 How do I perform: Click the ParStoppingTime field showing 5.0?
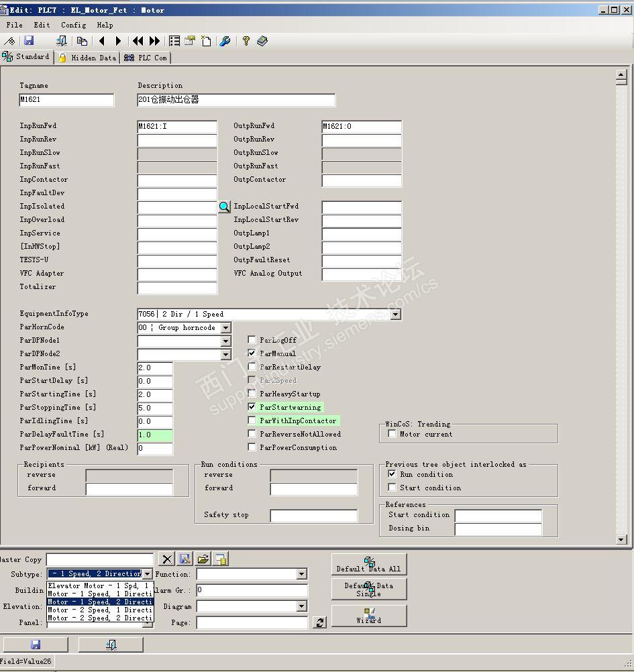pos(155,408)
